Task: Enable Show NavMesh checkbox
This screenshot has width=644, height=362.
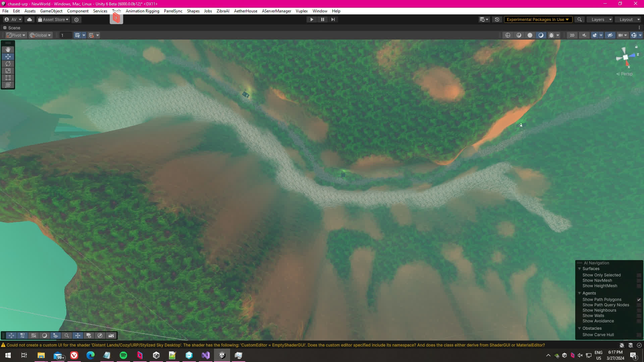Action: [639, 281]
